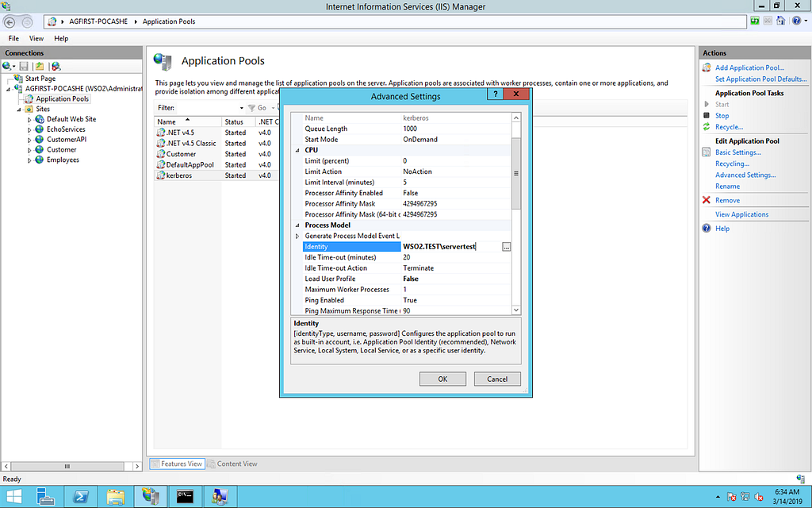Sort by the Status column header
Screen dimensions: 812x508
click(x=238, y=121)
